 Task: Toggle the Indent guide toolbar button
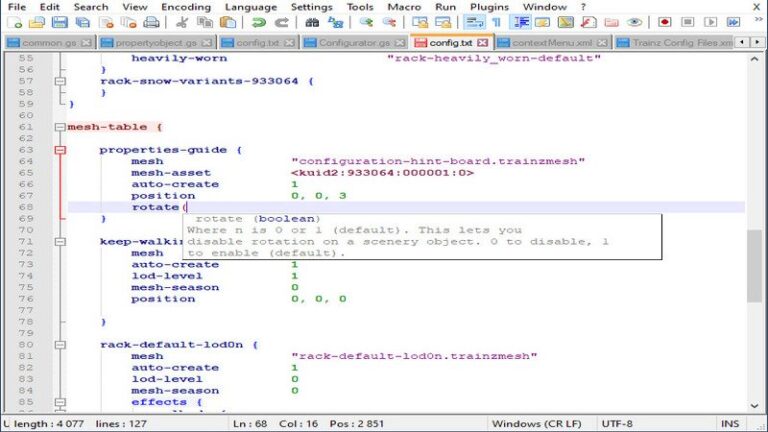(522, 22)
